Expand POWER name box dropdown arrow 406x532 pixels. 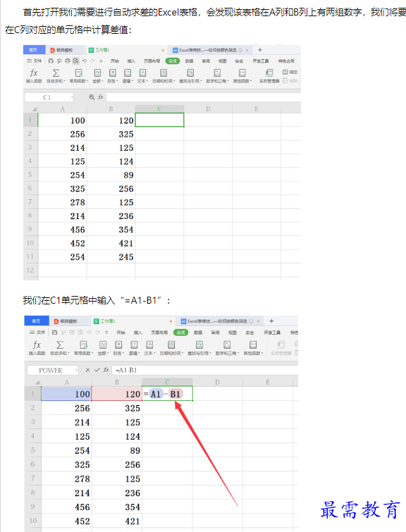76,370
